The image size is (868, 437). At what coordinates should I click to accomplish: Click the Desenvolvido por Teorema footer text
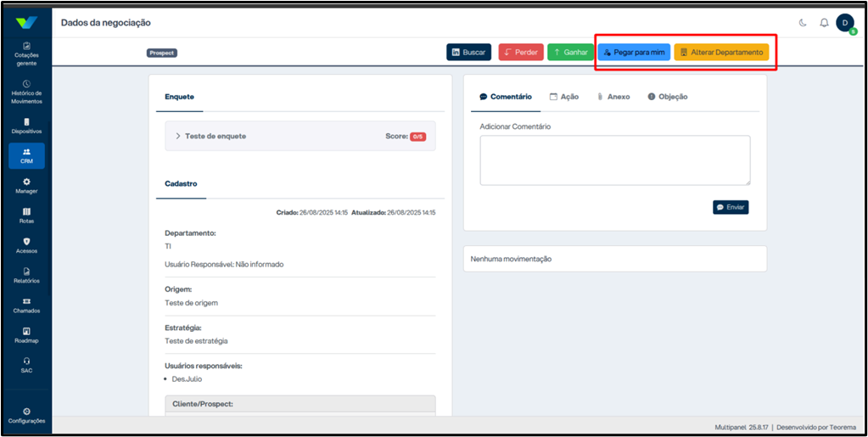[816, 427]
